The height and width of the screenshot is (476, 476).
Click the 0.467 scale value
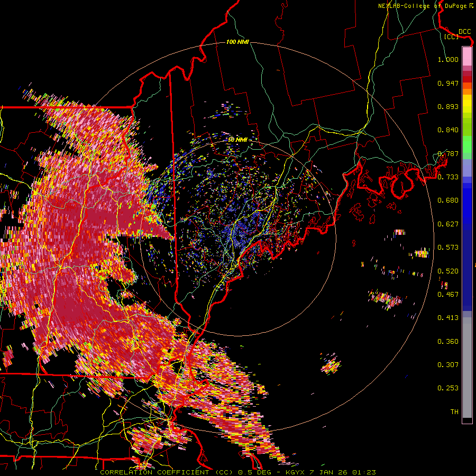[x=448, y=295]
